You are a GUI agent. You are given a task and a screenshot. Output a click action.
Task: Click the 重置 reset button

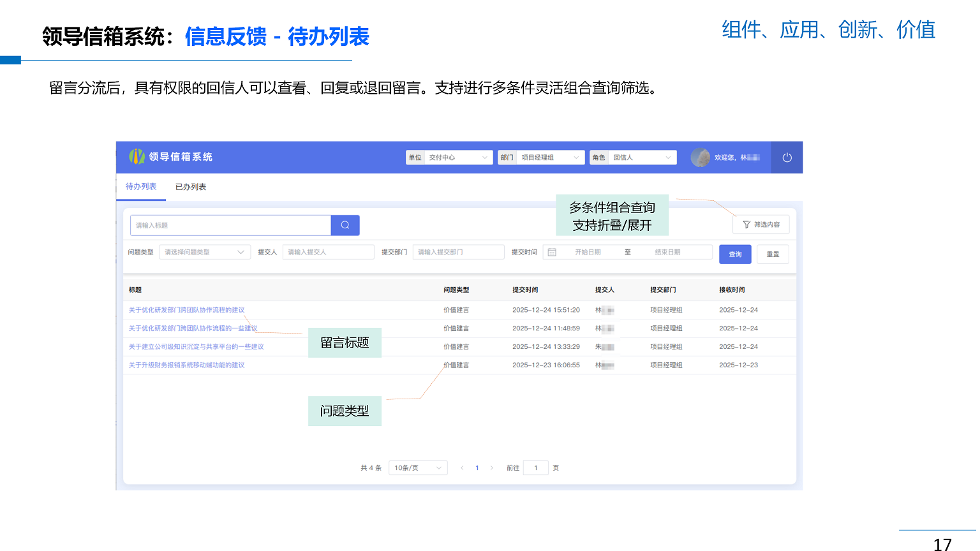pyautogui.click(x=773, y=254)
